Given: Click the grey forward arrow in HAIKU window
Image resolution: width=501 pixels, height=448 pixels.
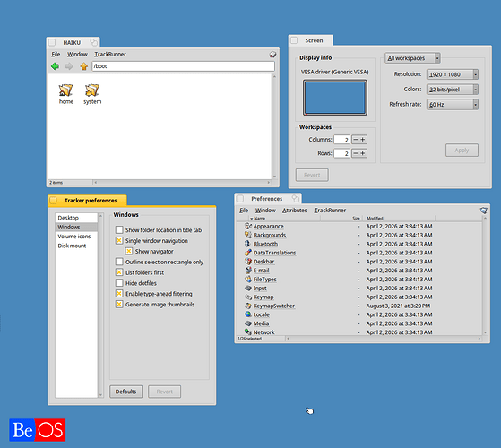Looking at the screenshot, I should (x=69, y=66).
